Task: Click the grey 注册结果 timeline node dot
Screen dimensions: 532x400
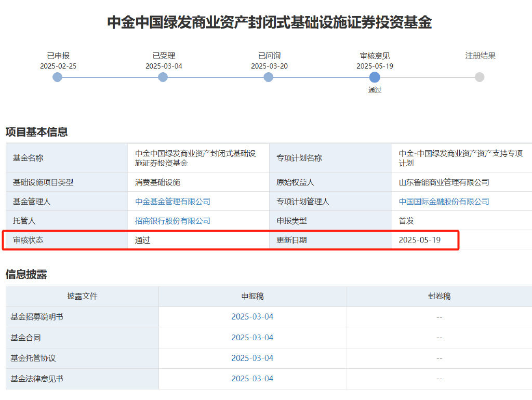Action: tap(480, 77)
